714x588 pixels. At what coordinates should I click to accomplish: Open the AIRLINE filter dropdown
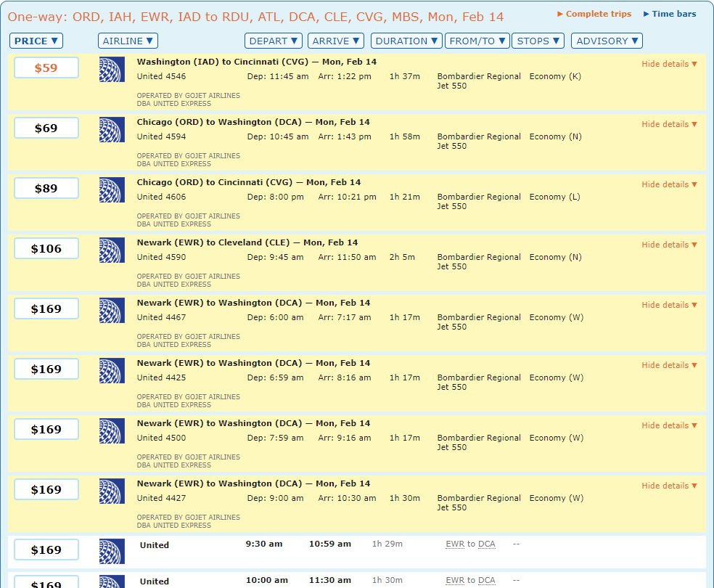point(128,41)
